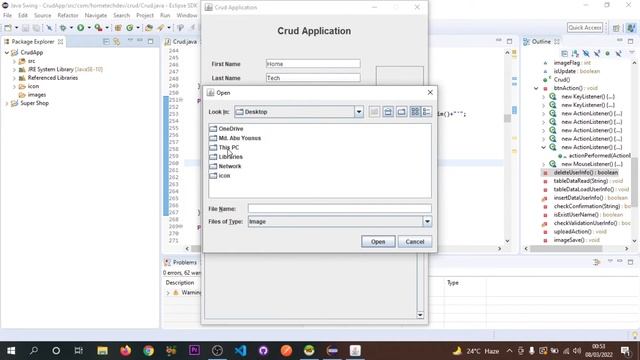Toggle Hide Non-Public Members in Outline
640x360 pixels.
point(607,53)
